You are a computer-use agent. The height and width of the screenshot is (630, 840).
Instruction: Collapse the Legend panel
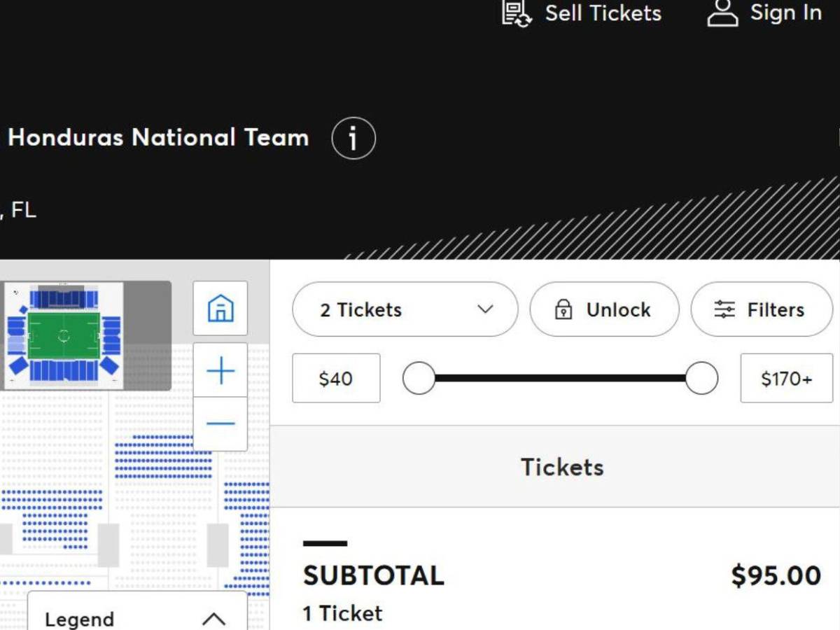pos(215,619)
